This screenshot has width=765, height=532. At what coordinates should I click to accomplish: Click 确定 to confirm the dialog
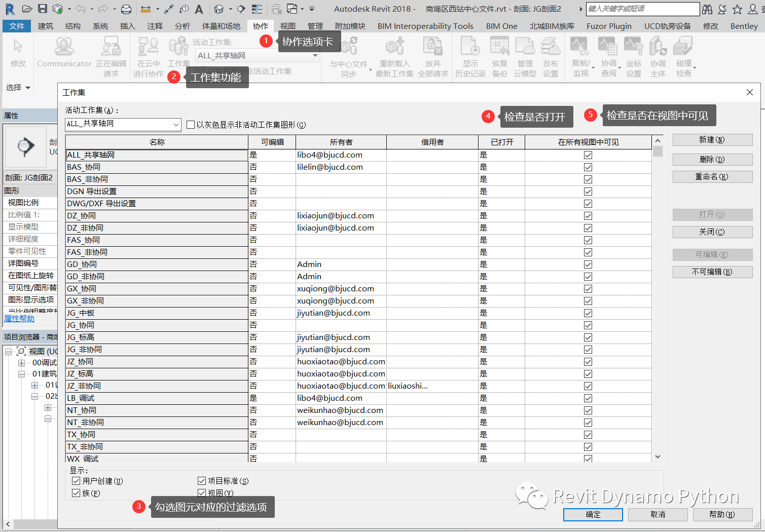(593, 514)
